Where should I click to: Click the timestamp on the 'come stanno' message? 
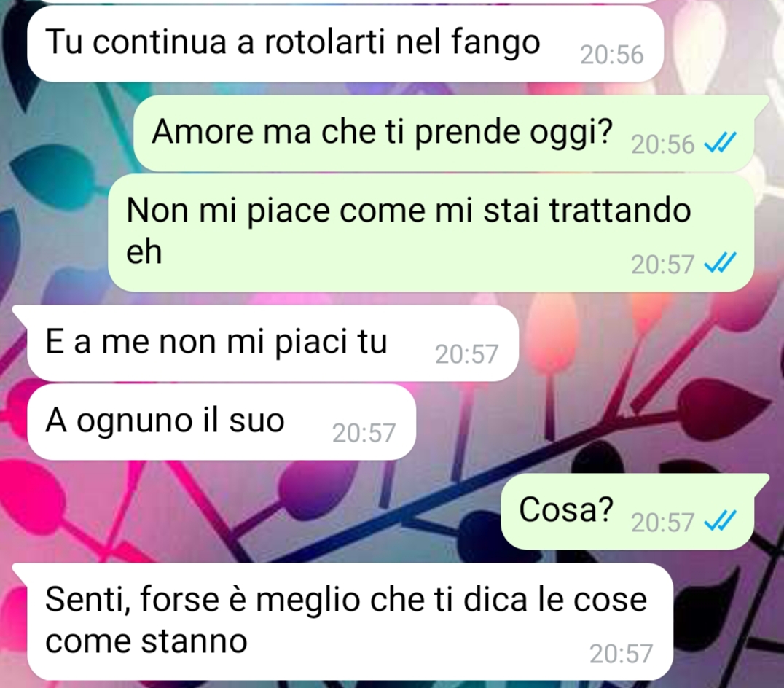[x=621, y=654]
